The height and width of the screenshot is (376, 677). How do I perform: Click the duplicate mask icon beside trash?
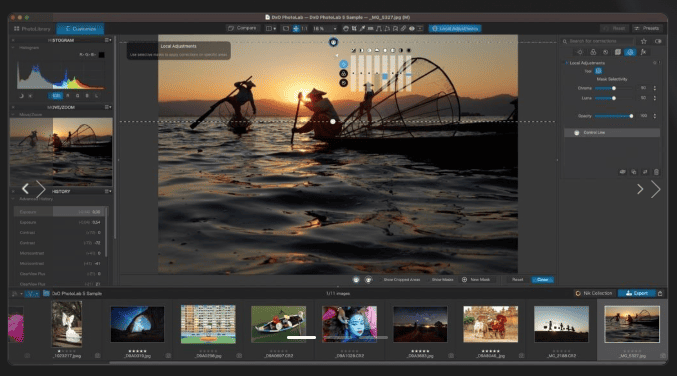tap(633, 172)
